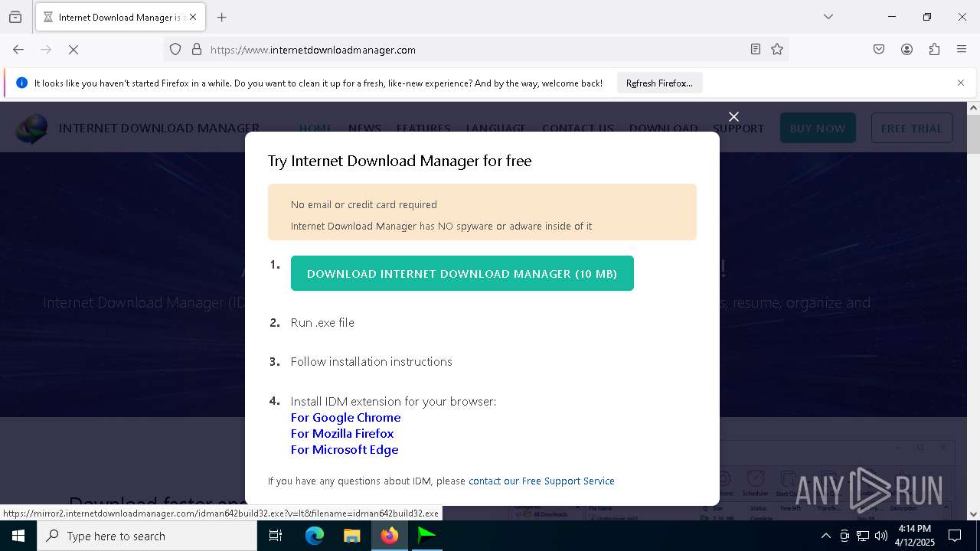Select the Follow installation instructions text
This screenshot has height=551, width=980.
point(371,361)
